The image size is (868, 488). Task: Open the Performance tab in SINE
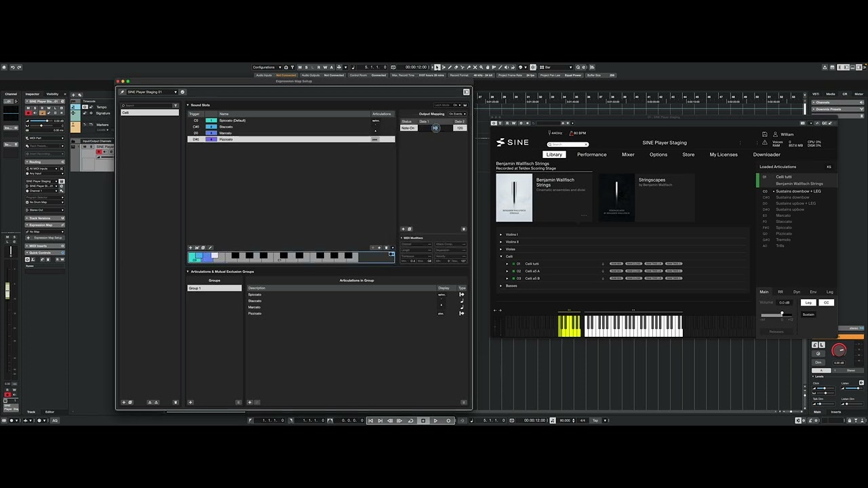coord(592,155)
